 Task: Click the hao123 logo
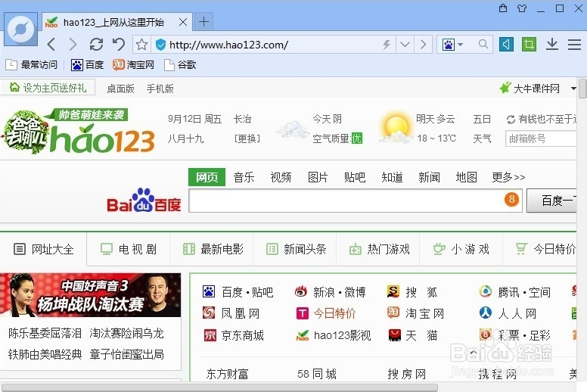(102, 140)
